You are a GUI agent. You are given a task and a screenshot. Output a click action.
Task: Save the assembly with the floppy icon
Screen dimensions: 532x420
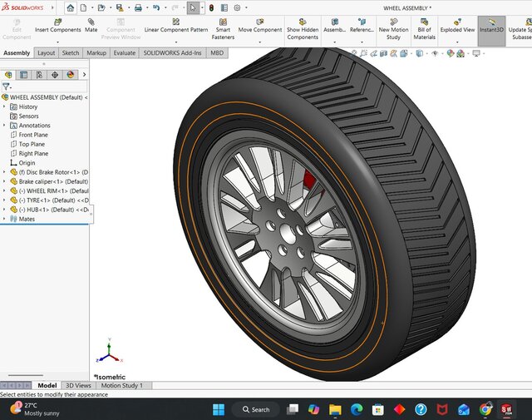(x=120, y=7)
